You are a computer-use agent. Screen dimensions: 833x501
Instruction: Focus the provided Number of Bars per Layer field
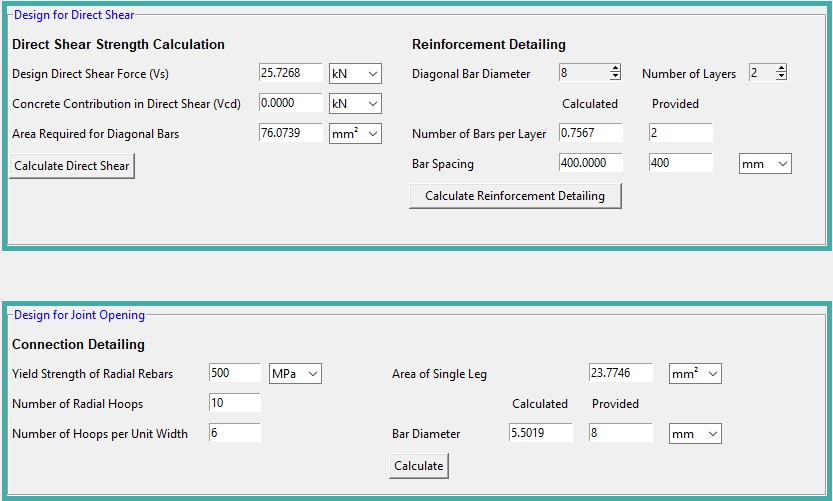click(x=681, y=133)
